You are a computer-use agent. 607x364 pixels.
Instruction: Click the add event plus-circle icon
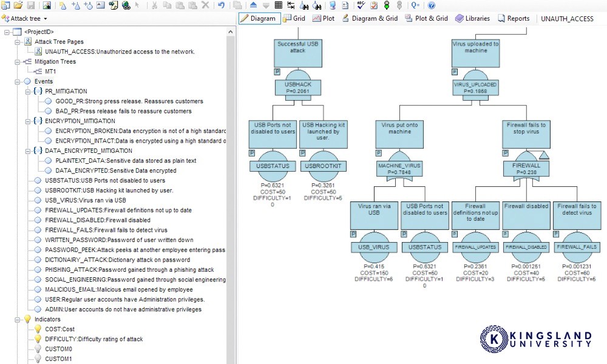point(88,5)
